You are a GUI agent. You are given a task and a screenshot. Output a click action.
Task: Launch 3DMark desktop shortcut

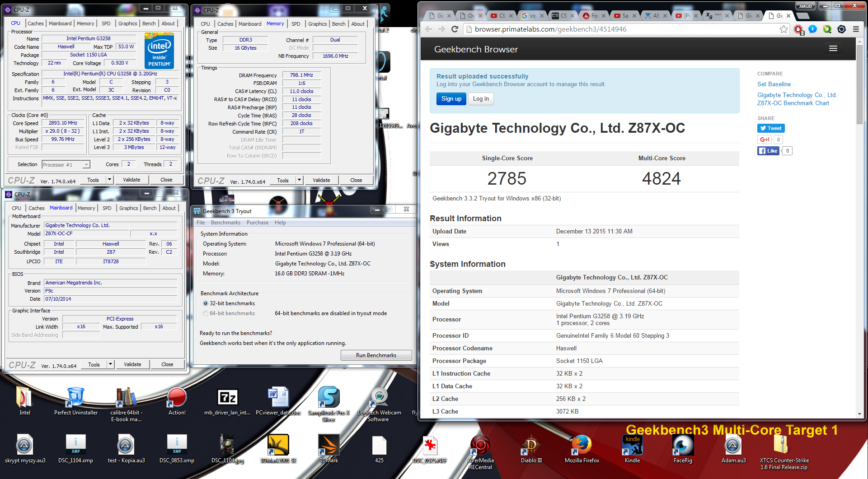click(x=328, y=449)
